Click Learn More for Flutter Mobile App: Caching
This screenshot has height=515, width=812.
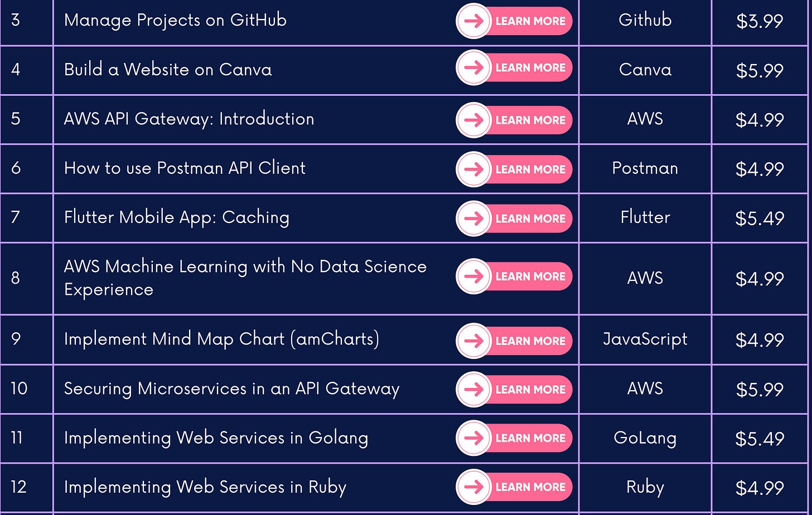pyautogui.click(x=514, y=218)
